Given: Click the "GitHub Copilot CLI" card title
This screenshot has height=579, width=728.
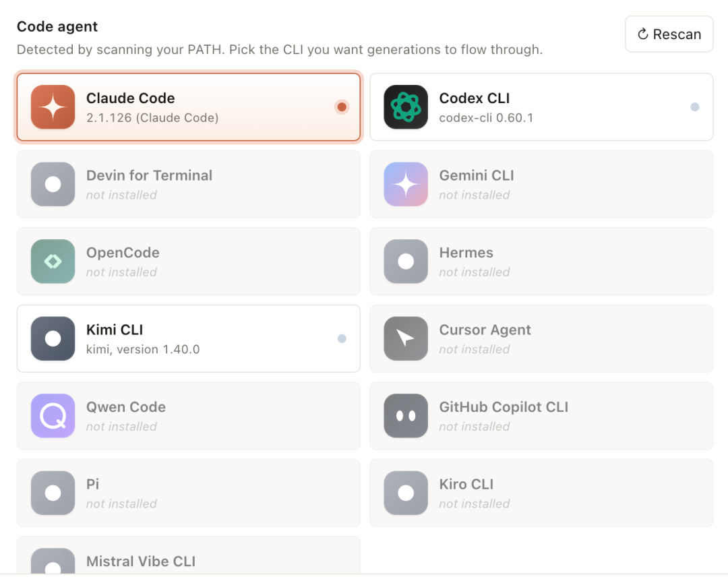Looking at the screenshot, I should pyautogui.click(x=504, y=406).
